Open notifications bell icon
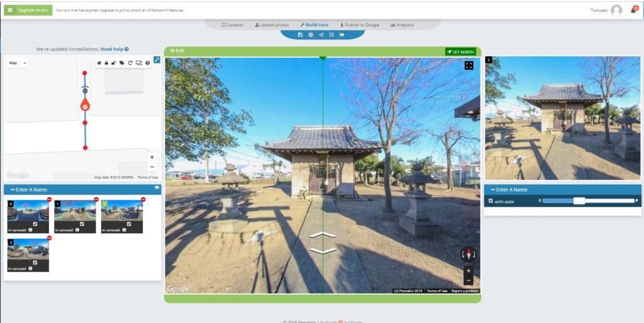Image resolution: width=644 pixels, height=323 pixels. click(x=633, y=10)
